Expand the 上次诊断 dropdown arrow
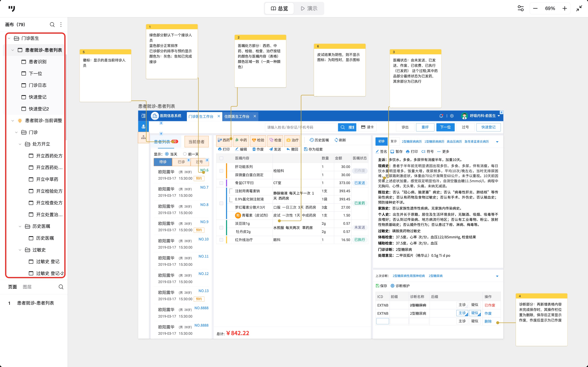 coord(497,276)
